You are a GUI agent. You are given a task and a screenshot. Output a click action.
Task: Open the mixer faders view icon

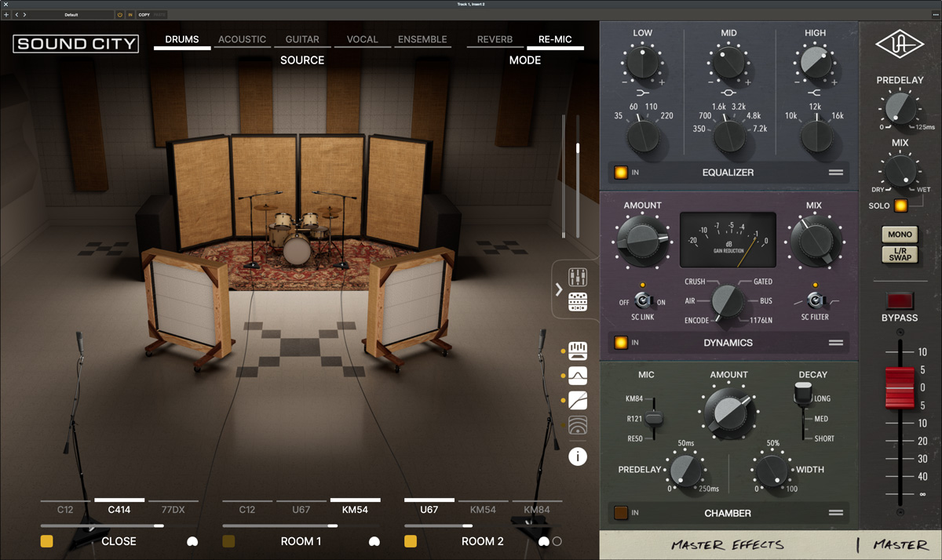tap(578, 277)
